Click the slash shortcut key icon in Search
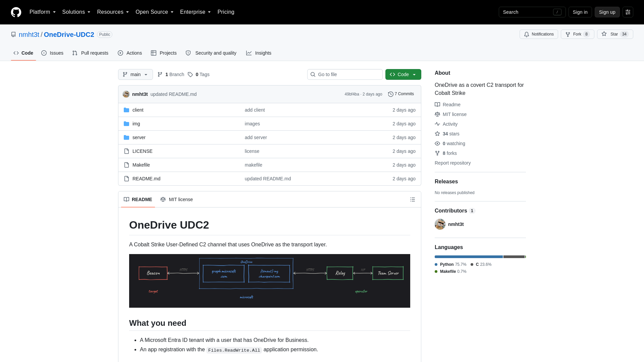Image resolution: width=644 pixels, height=362 pixels. [x=557, y=12]
